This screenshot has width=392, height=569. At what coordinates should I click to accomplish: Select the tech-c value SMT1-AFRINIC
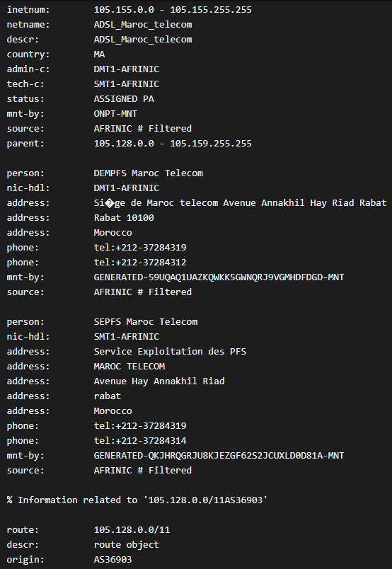127,84
